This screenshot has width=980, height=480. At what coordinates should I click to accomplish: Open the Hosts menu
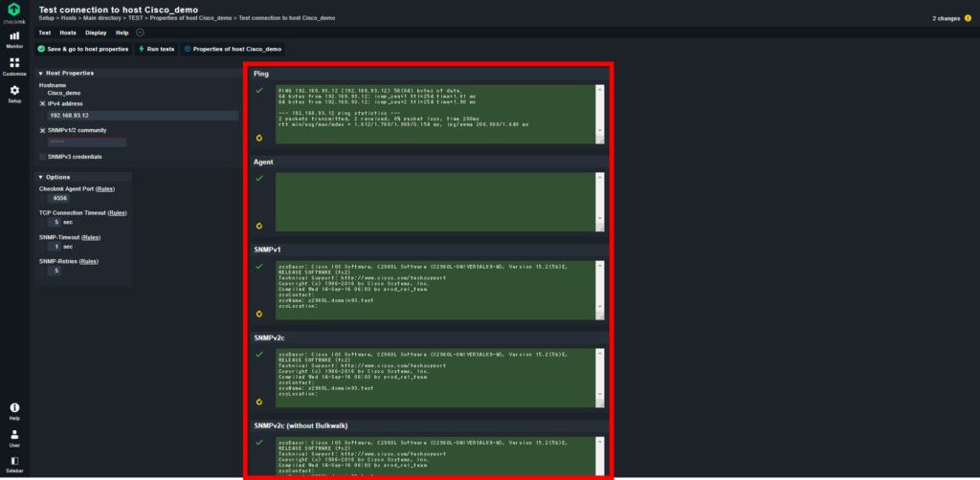(x=68, y=33)
